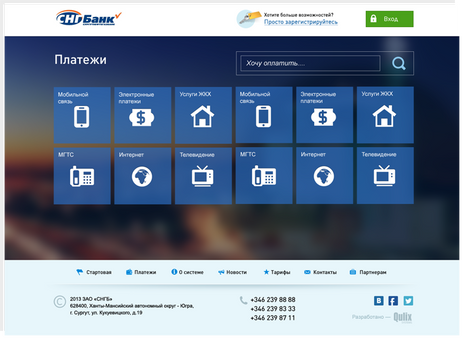Focus the Хочу оплатить search field

[310, 63]
